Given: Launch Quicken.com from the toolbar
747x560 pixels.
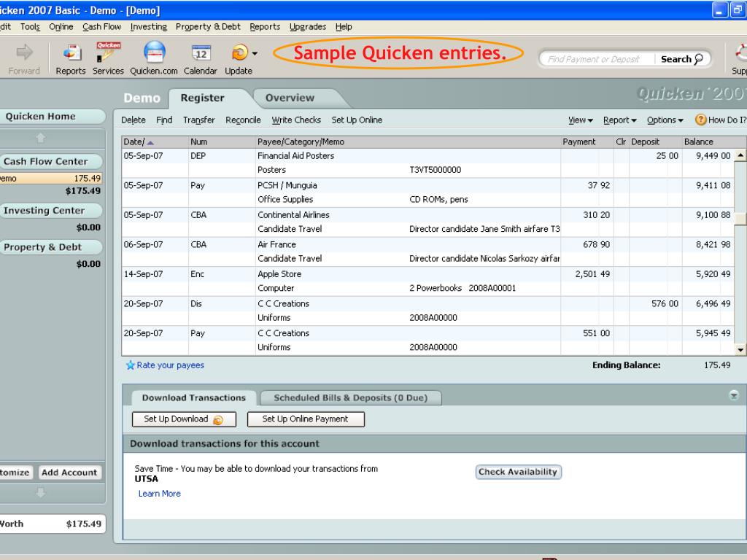Looking at the screenshot, I should click(x=155, y=52).
